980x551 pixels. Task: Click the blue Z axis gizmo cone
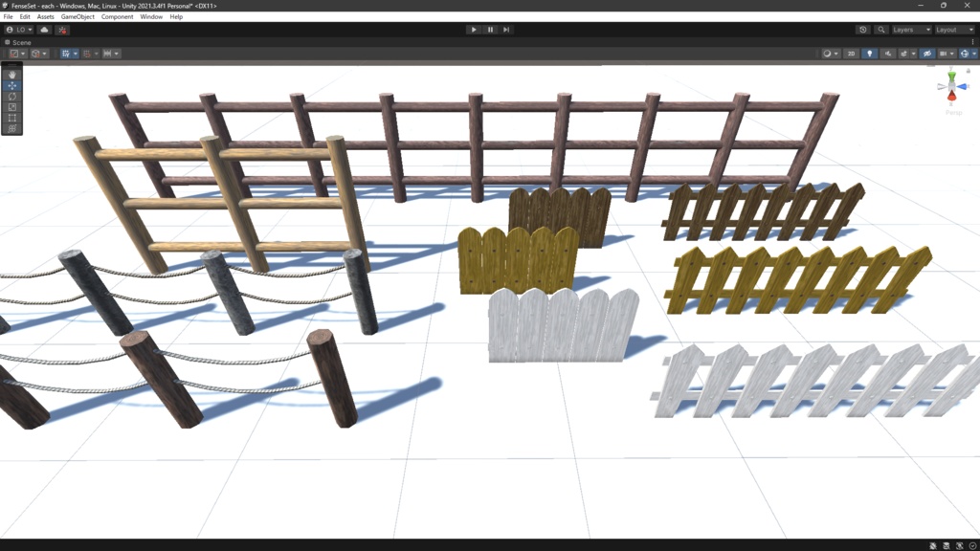pyautogui.click(x=963, y=87)
